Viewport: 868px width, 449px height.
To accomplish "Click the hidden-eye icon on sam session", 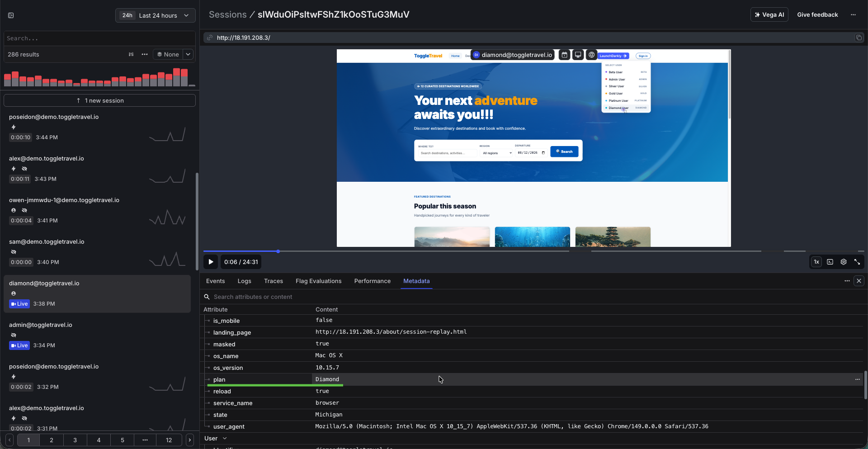I will pyautogui.click(x=14, y=252).
